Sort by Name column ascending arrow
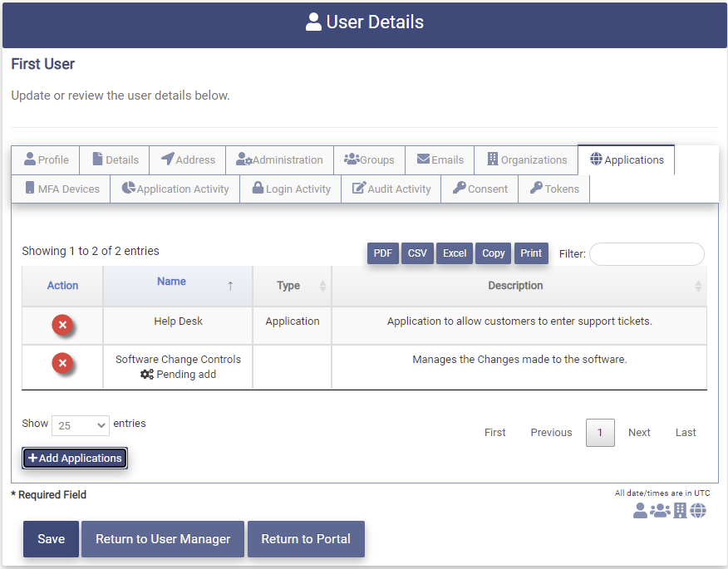The height and width of the screenshot is (569, 728). point(230,286)
